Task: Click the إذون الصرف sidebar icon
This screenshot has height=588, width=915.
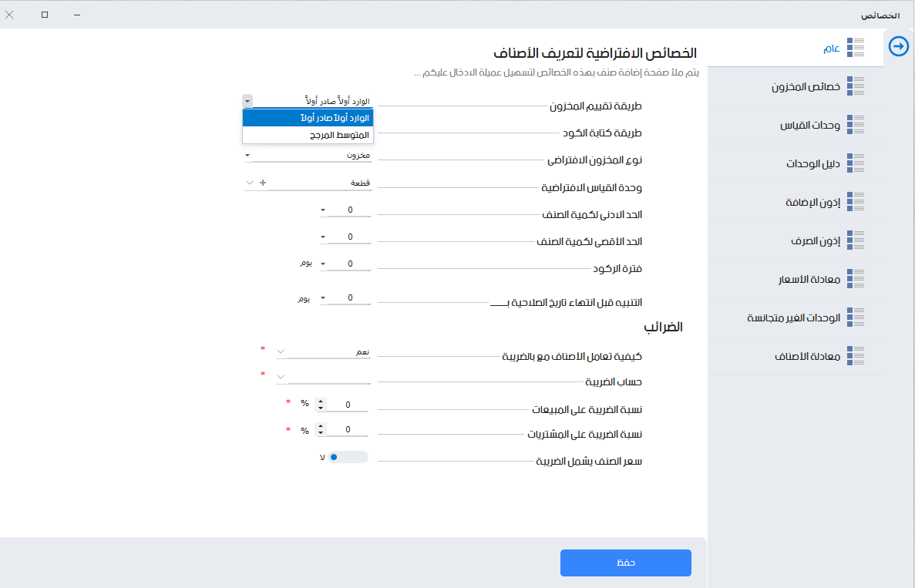Action: click(856, 240)
